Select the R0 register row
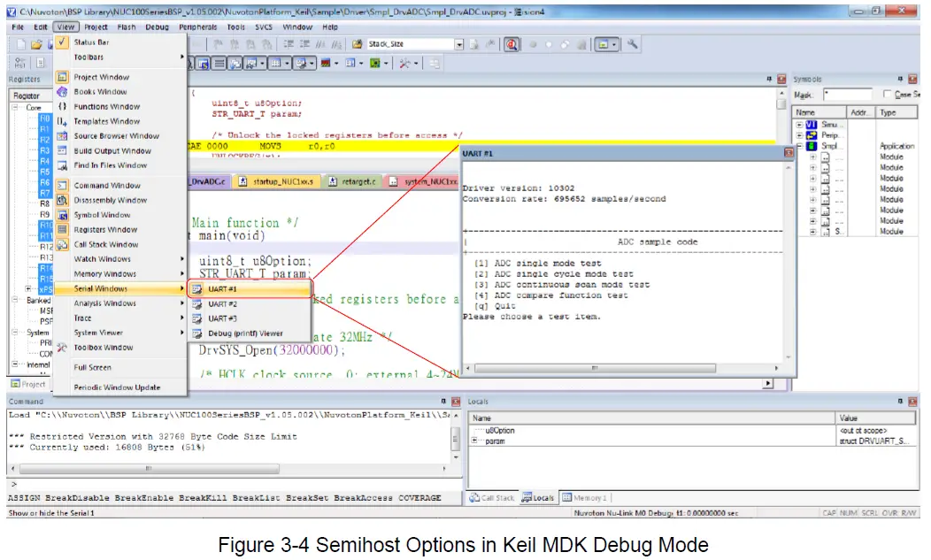Viewport: 931px width, 560px height. coord(44,119)
